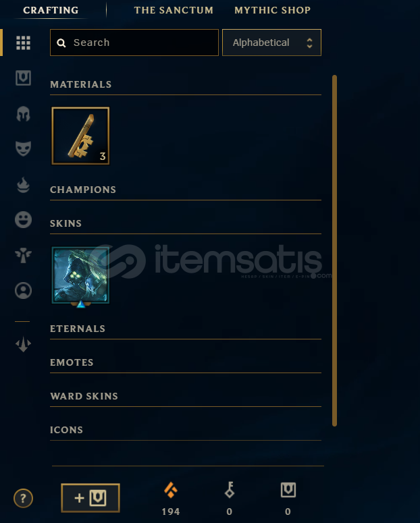This screenshot has width=420, height=523.
Task: Filter loot by champions helmet icon
Action: point(24,114)
